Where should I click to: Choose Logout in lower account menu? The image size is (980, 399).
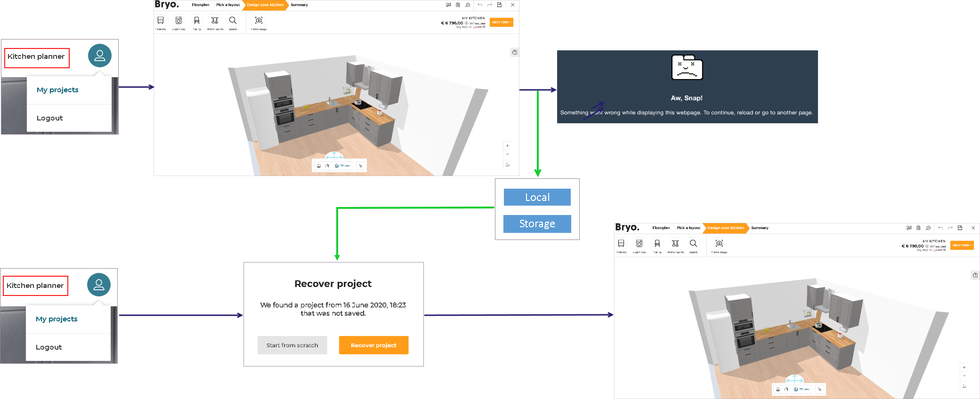tap(49, 347)
